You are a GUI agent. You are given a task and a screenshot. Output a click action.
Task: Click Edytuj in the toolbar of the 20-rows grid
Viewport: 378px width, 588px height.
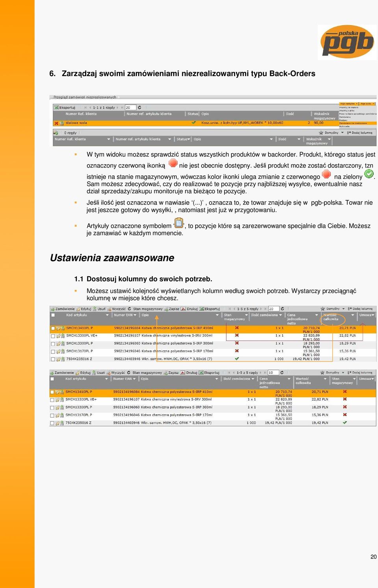[x=84, y=309]
